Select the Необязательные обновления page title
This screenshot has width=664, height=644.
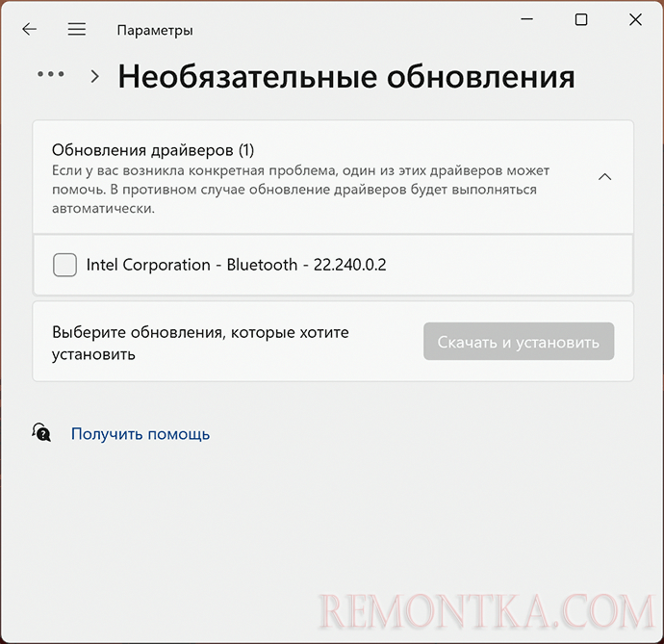(346, 77)
